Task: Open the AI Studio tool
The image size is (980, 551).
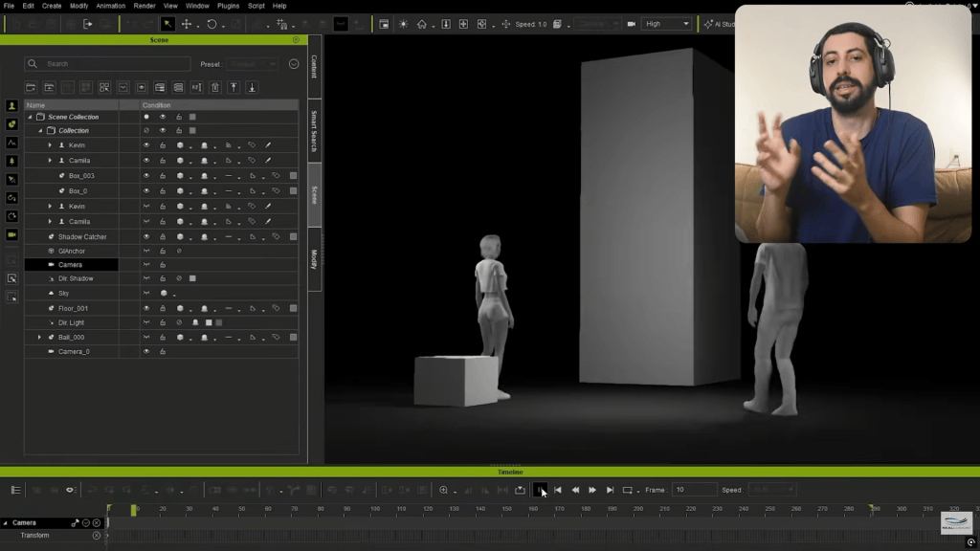Action: click(719, 24)
